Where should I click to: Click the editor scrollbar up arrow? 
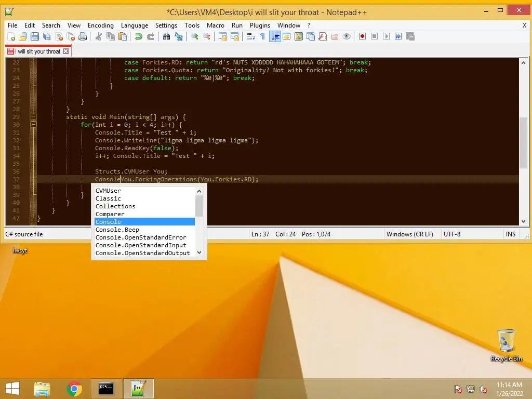point(523,63)
